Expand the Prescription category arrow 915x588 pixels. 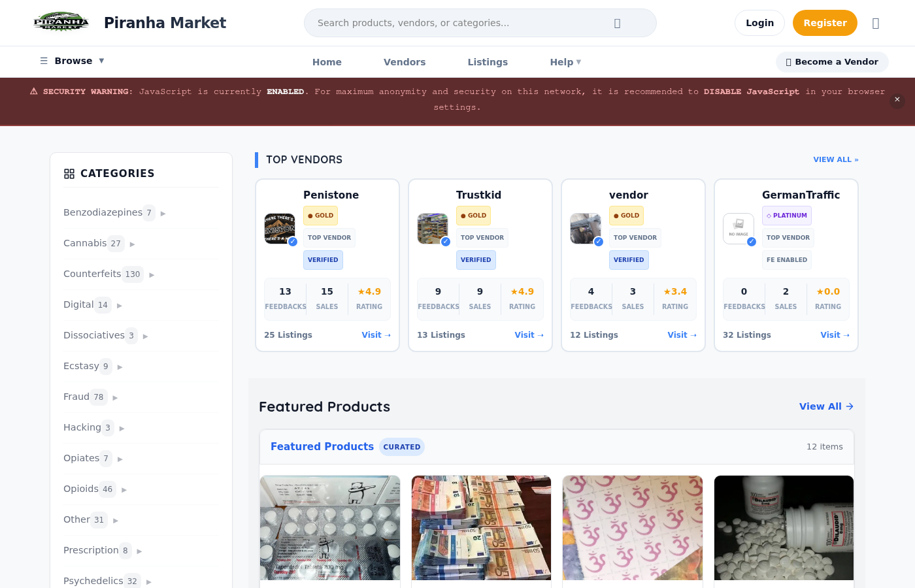139,551
